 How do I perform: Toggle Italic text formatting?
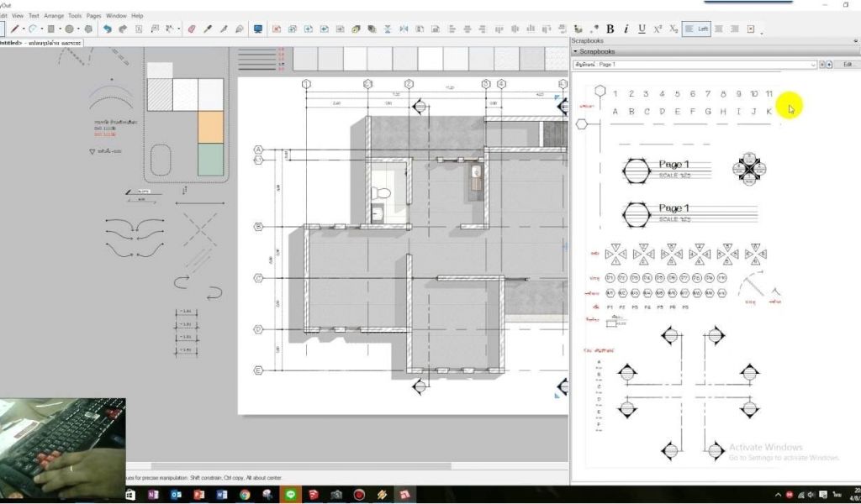(x=626, y=29)
